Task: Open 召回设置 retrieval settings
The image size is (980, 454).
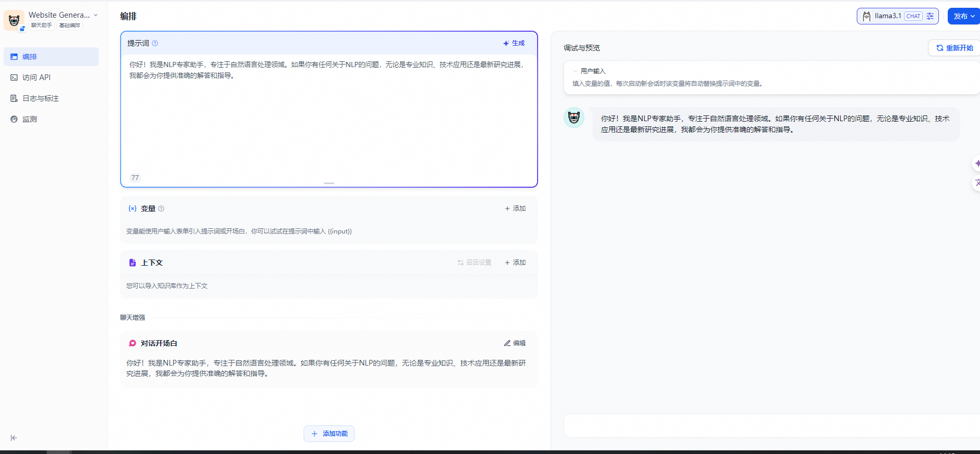Action: (x=475, y=263)
